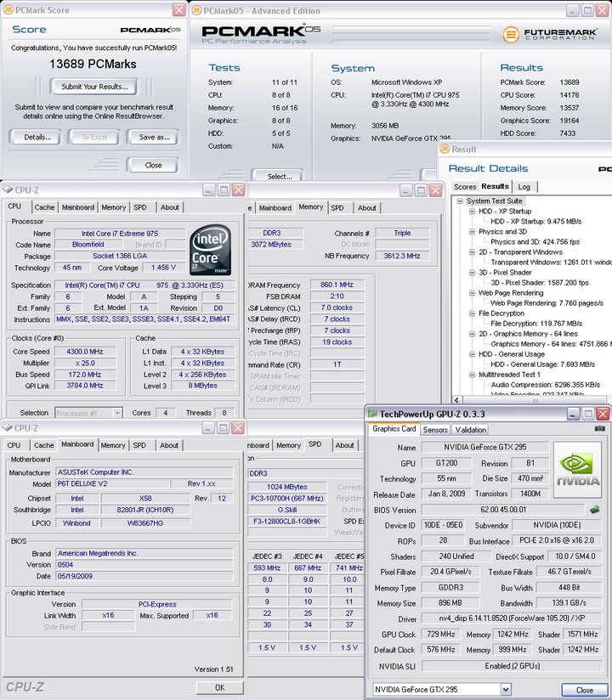
Task: Minimize the GPU-Z window
Action: 574,414
